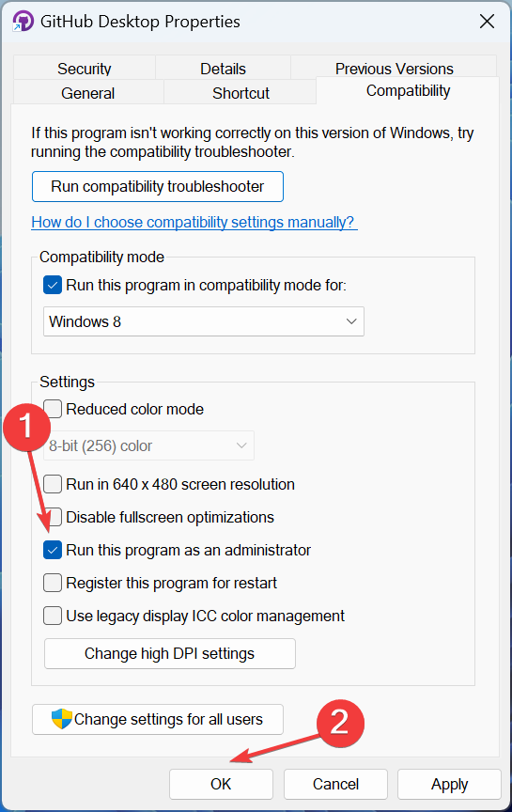This screenshot has height=812, width=512.
Task: Confirm changes with the OK button
Action: coord(221,784)
